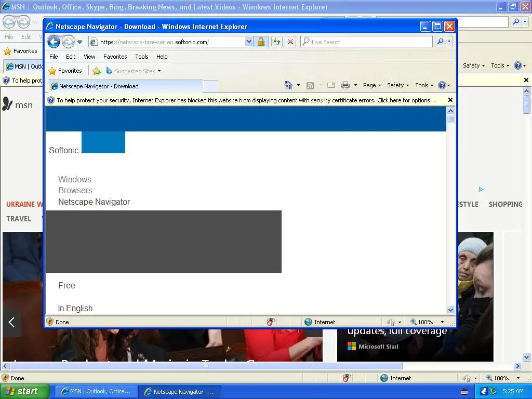Open the Favorites menu in the menu bar
Screen dimensions: 532x399
[115, 57]
